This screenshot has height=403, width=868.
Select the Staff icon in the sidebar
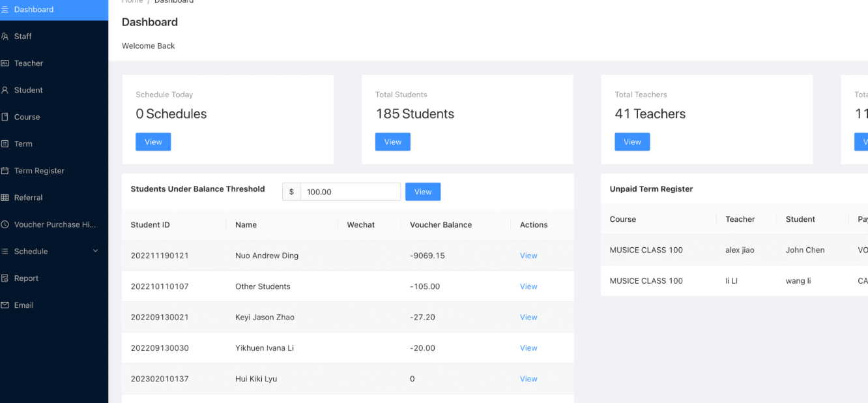[x=5, y=36]
